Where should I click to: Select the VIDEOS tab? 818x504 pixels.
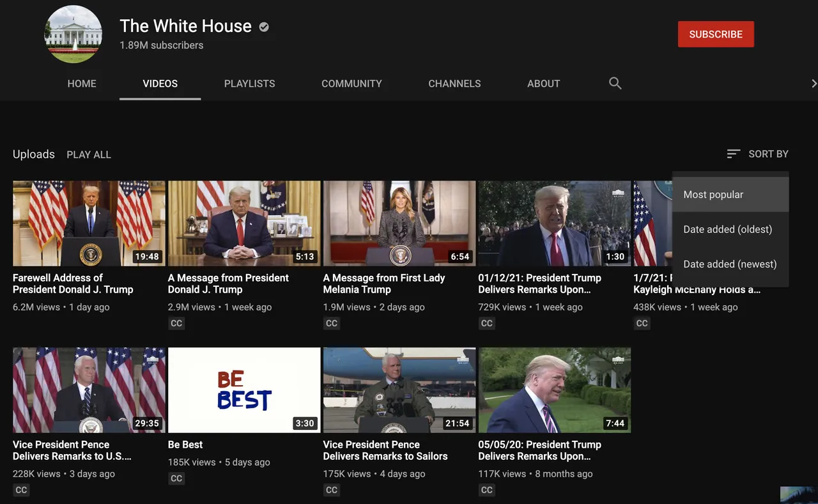pos(160,84)
